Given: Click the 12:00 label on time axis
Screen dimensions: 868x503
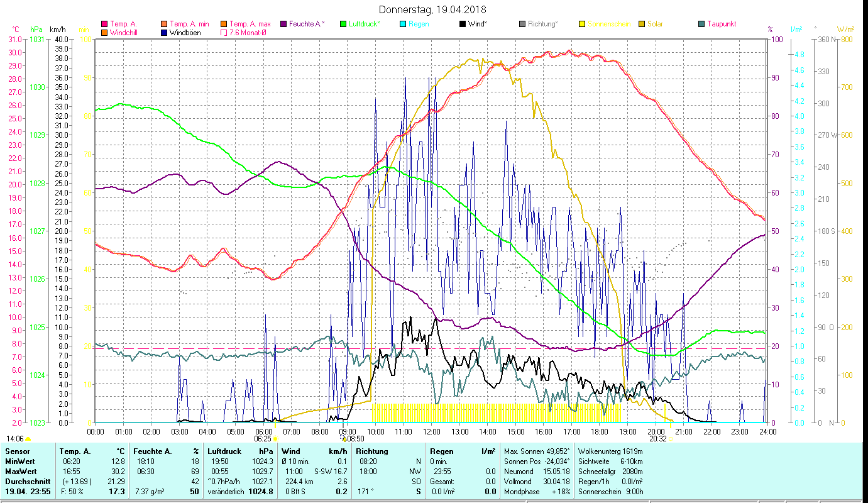Looking at the screenshot, I should tap(432, 432).
